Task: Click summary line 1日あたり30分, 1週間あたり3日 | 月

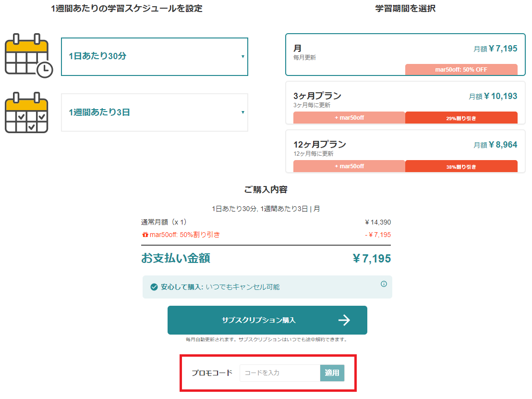Action: tap(266, 209)
